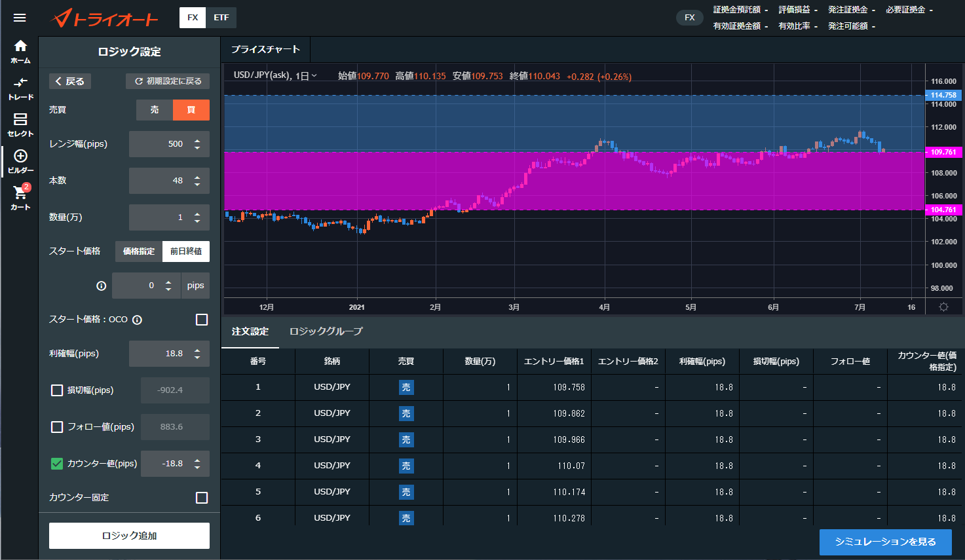Image resolution: width=965 pixels, height=560 pixels.
Task: Go to Home in sidebar
Action: click(x=20, y=52)
